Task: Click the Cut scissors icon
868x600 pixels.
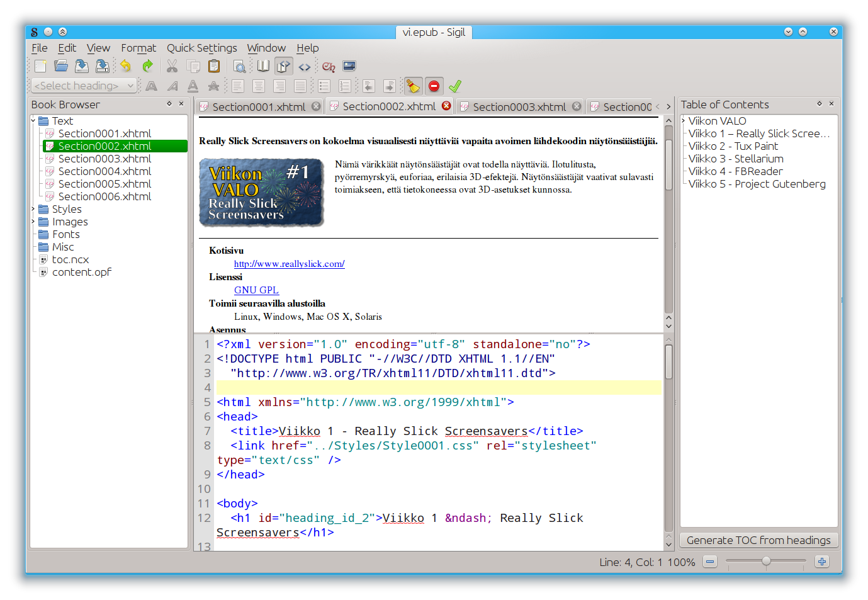Action: (172, 66)
